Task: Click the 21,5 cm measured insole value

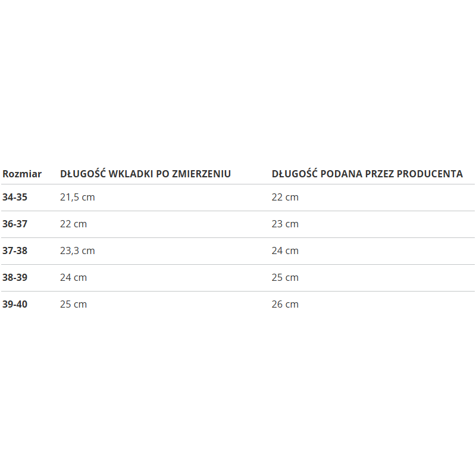Action: (x=77, y=198)
